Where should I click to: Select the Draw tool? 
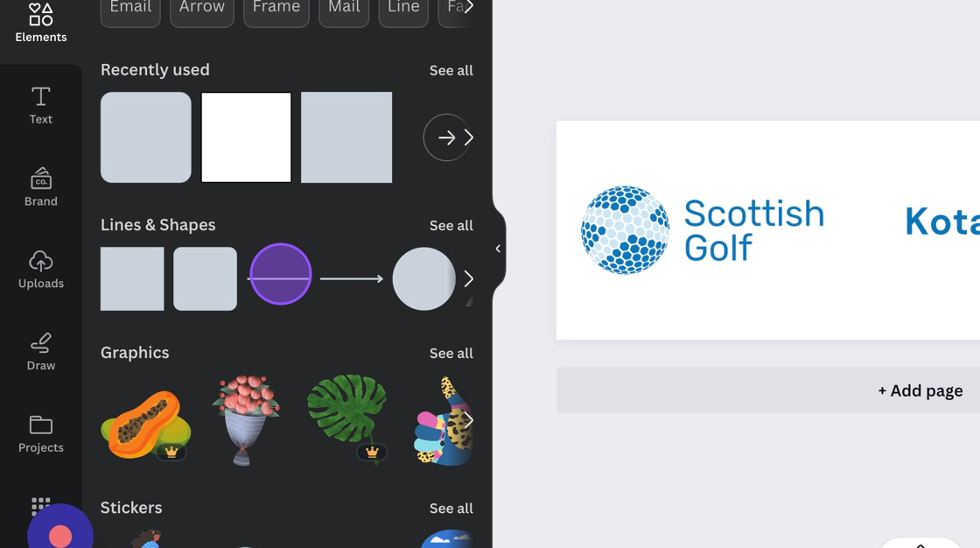click(40, 351)
